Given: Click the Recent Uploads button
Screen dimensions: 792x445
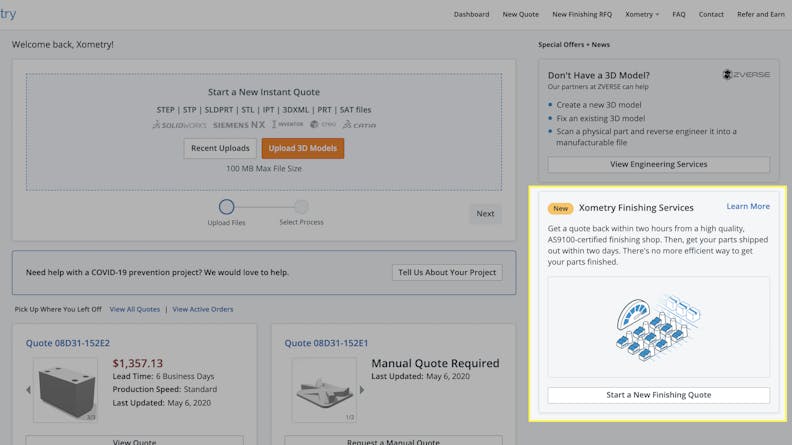Looking at the screenshot, I should 220,149.
